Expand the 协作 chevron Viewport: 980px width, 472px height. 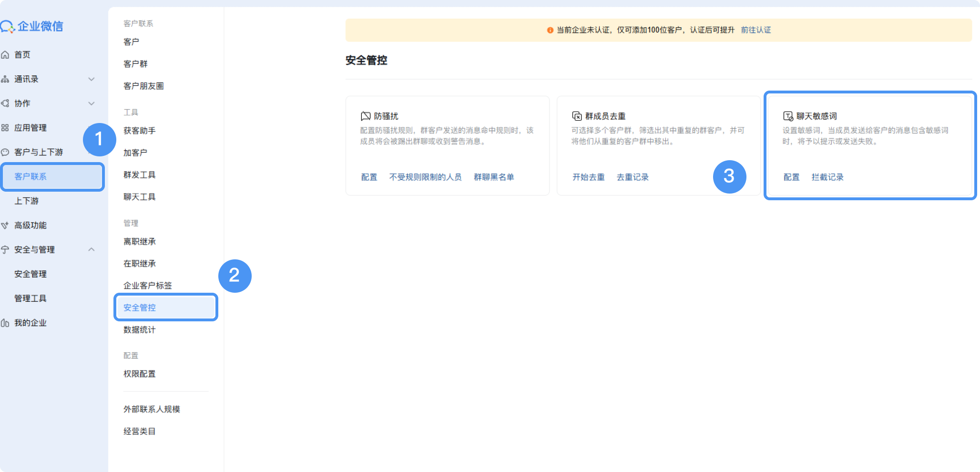point(92,103)
